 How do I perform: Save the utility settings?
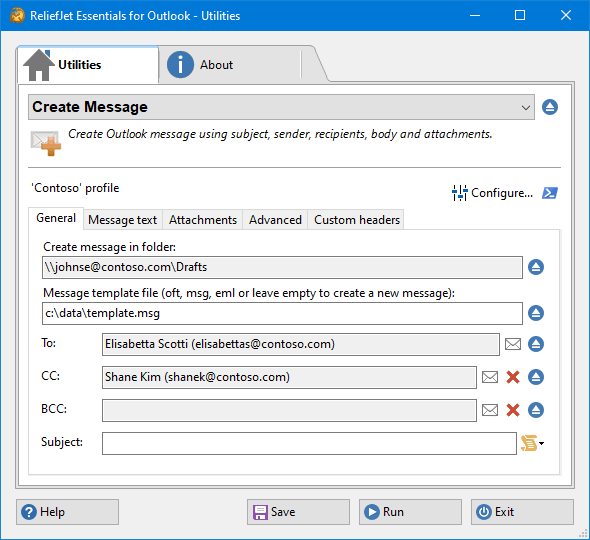coord(298,512)
